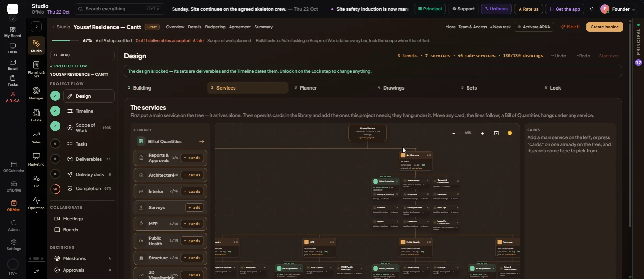Open the Sales module icon

[x=36, y=137]
